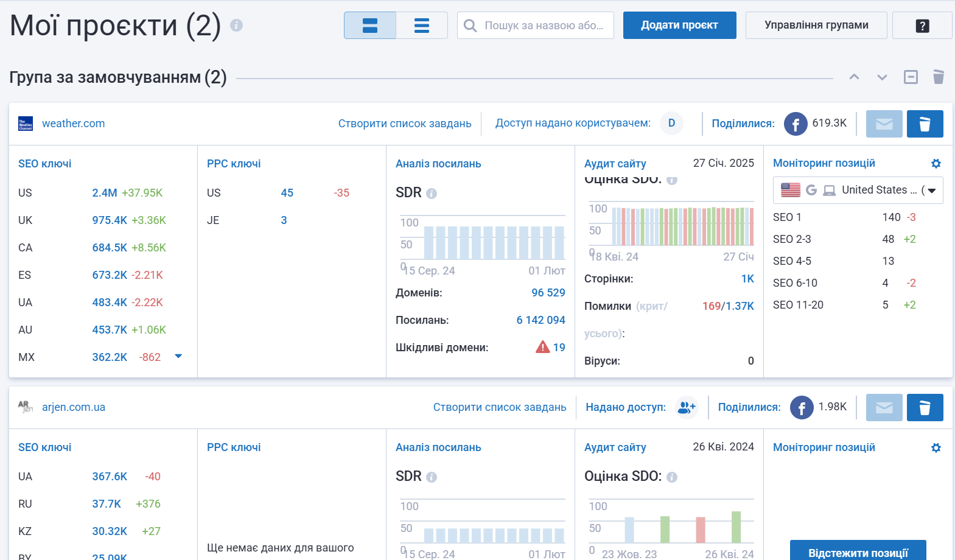955x560 pixels.
Task: Click pages count 1K
Action: (747, 279)
